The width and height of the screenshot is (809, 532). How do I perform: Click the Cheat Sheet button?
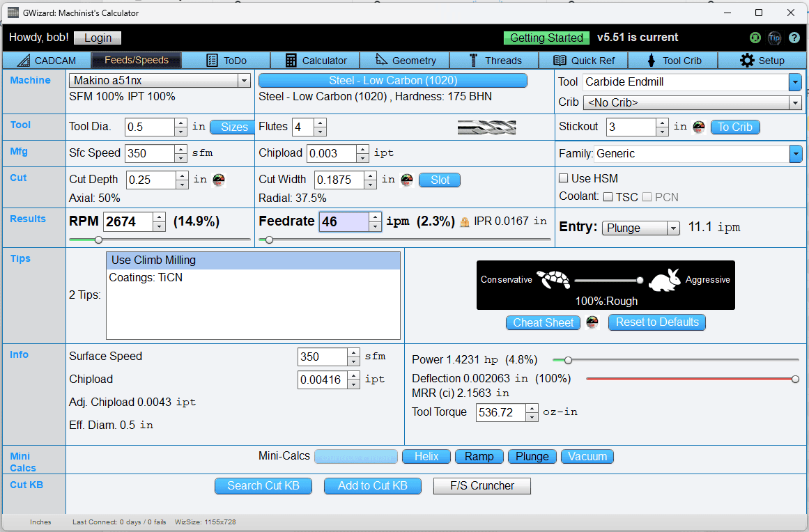click(x=544, y=322)
